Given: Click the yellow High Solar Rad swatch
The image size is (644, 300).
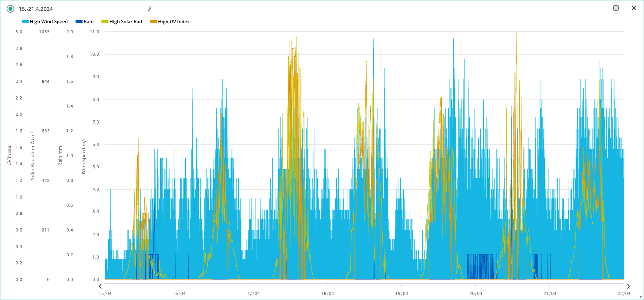Looking at the screenshot, I should click(105, 22).
